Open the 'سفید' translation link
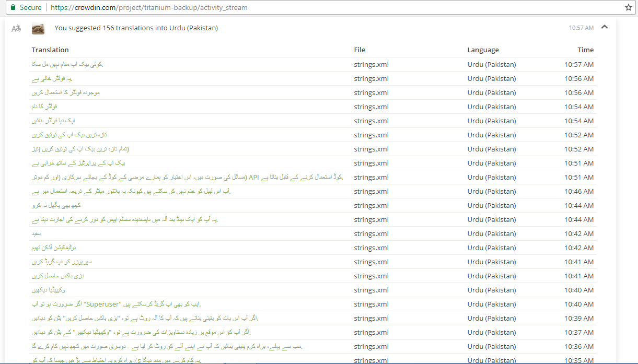The image size is (638, 364). [x=36, y=233]
